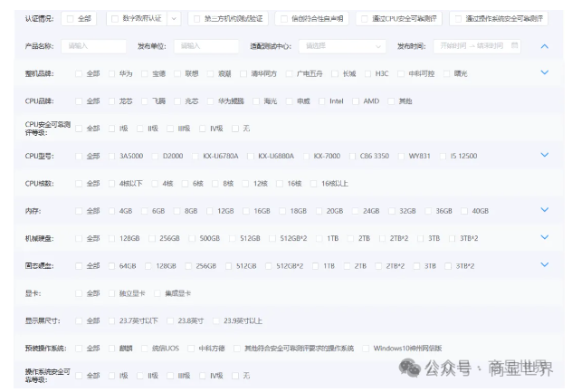The width and height of the screenshot is (572, 392).
Task: Select 海光 CPU brand
Action: coord(256,101)
